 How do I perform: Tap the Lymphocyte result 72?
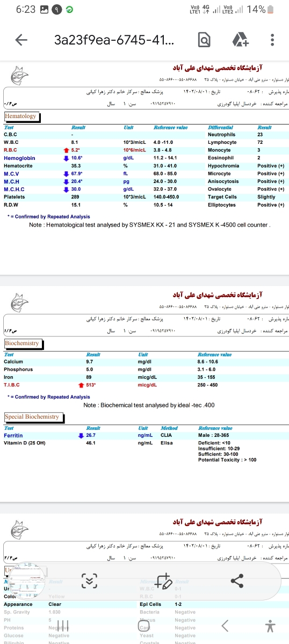coord(260,142)
